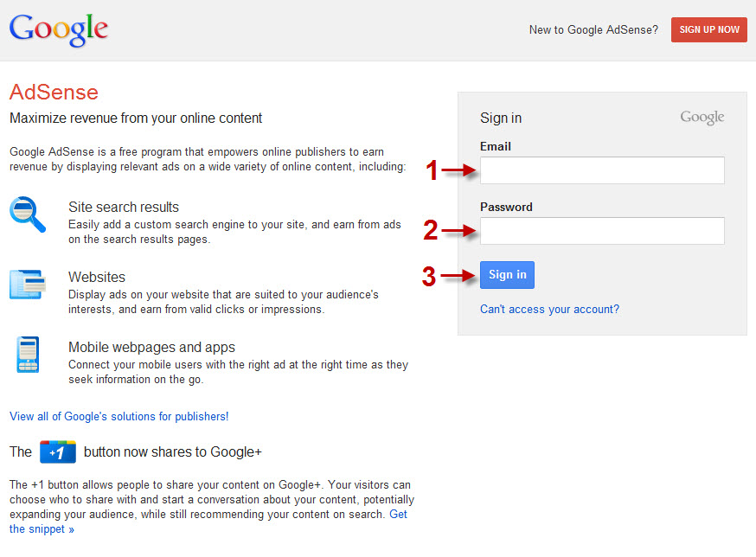Click the Sign in heading text
This screenshot has width=756, height=557.
tap(501, 118)
